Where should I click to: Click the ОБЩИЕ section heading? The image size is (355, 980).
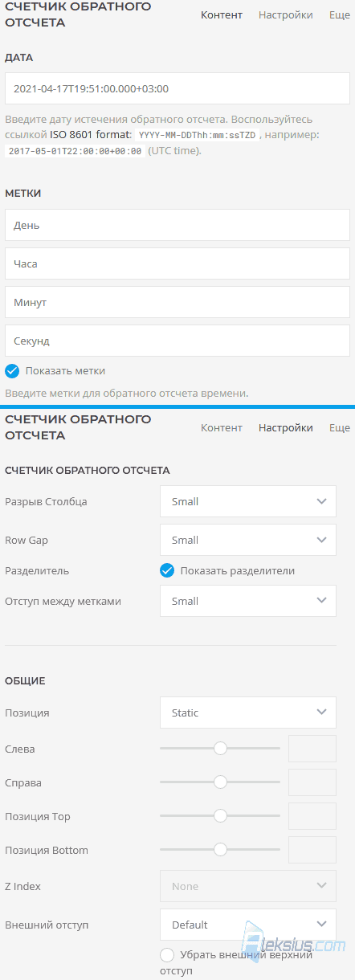point(25,681)
